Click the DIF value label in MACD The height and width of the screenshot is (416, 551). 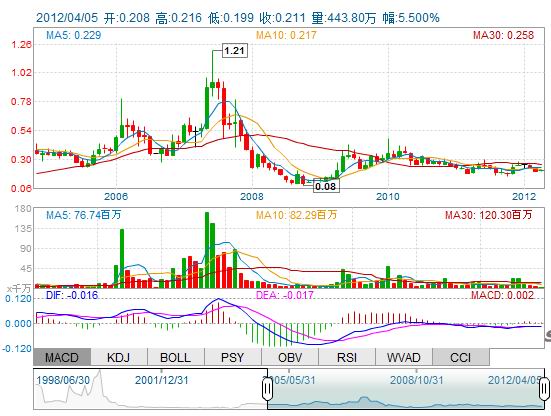click(72, 295)
